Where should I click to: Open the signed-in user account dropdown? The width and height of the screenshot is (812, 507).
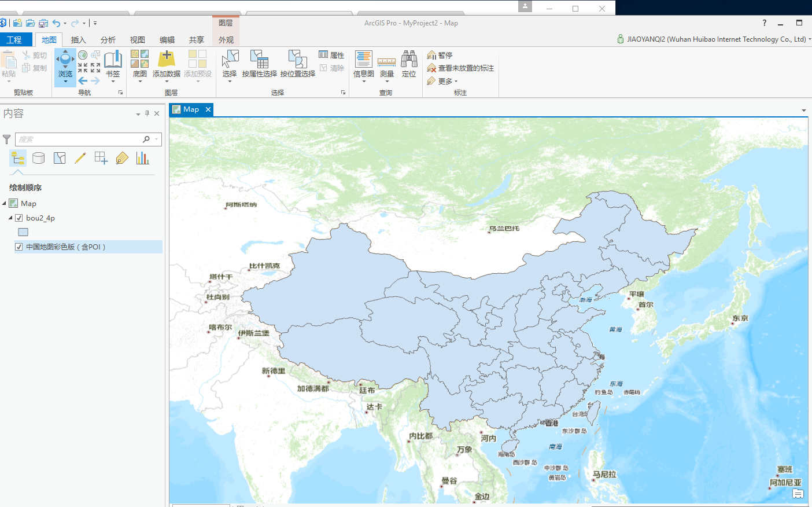[x=714, y=39]
